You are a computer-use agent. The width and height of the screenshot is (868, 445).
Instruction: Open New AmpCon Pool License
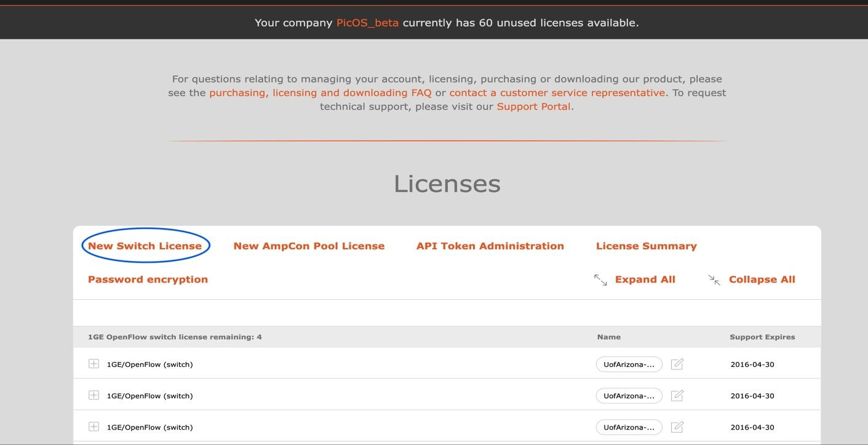point(309,246)
